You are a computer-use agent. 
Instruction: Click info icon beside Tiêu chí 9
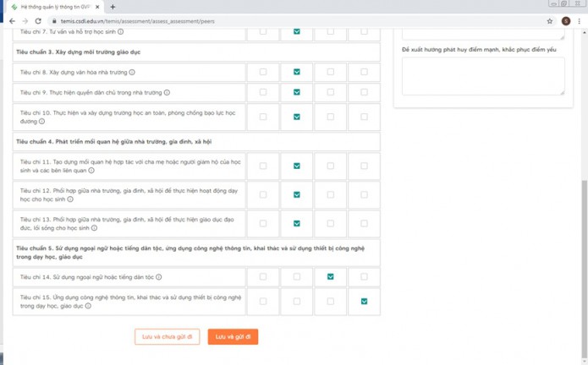[x=167, y=93]
